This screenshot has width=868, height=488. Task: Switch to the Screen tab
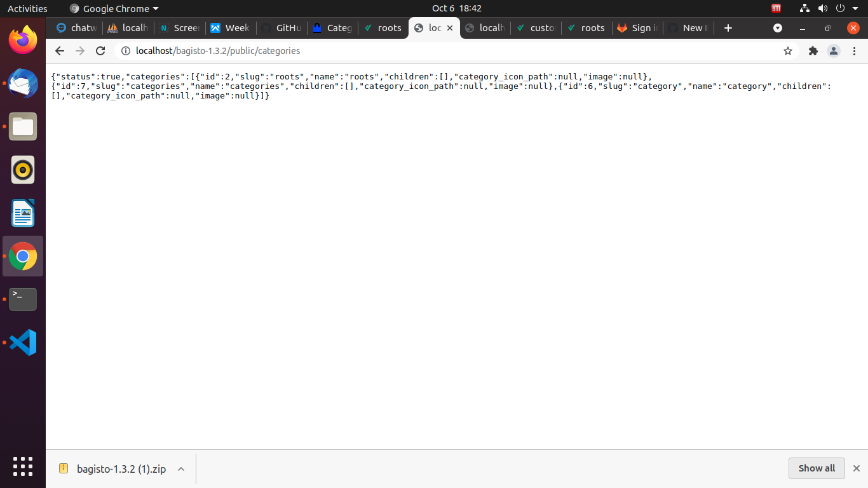click(180, 28)
